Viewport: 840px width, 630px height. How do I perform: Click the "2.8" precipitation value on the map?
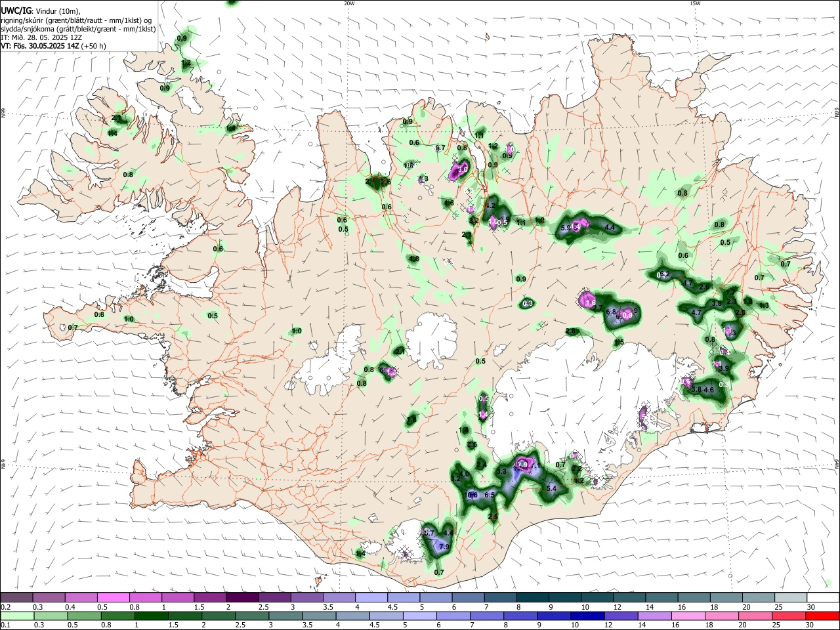pyautogui.click(x=570, y=331)
